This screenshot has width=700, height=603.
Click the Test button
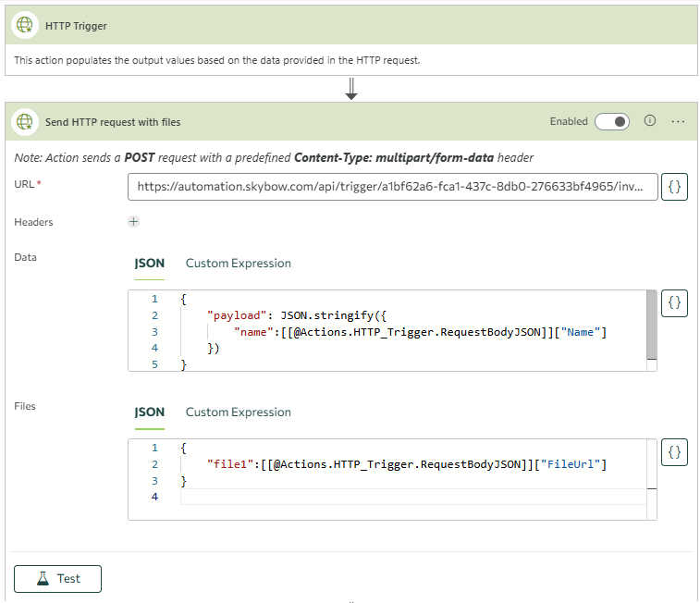57,578
